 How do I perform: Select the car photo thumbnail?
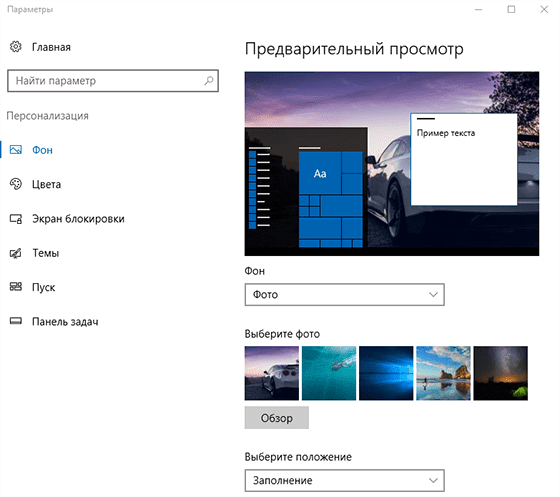(x=272, y=373)
